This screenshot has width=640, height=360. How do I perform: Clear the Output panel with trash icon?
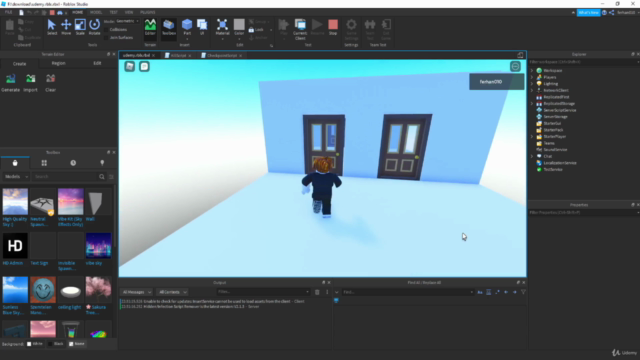(317, 292)
